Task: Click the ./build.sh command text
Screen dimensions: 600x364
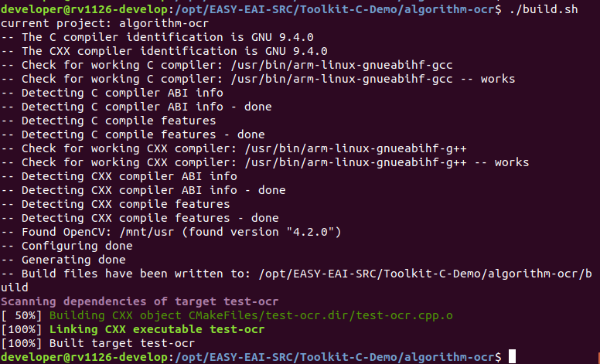Action: pos(544,9)
